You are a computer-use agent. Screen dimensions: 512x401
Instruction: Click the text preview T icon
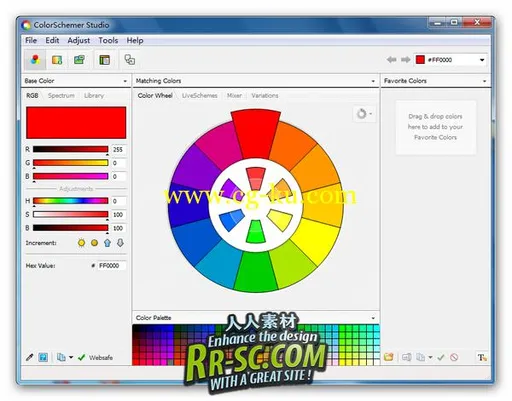pyautogui.click(x=482, y=358)
